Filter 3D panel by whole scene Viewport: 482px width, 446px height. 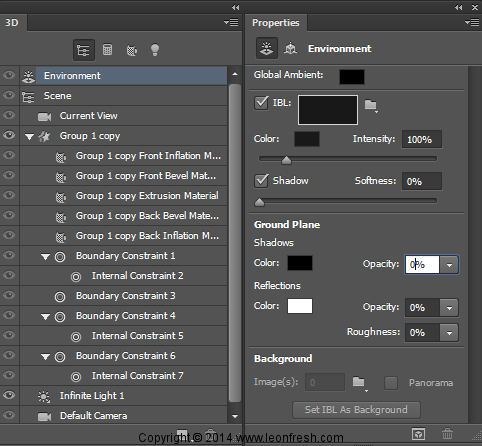pos(83,50)
